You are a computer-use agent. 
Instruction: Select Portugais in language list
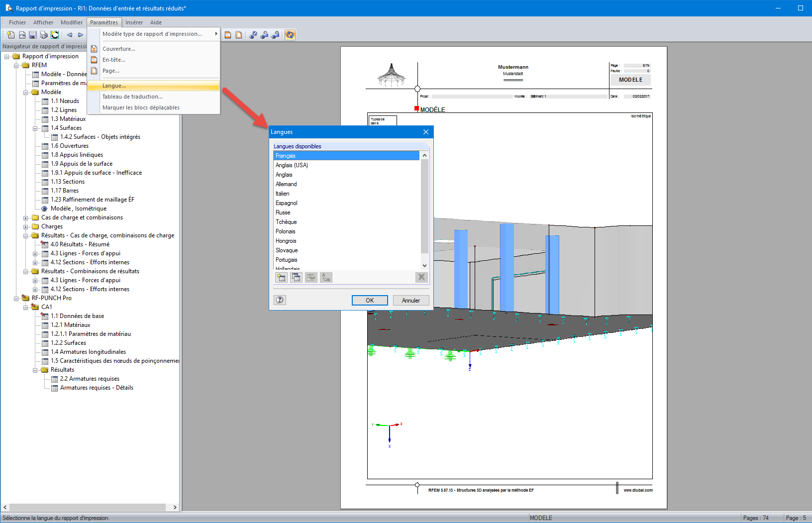click(x=347, y=260)
